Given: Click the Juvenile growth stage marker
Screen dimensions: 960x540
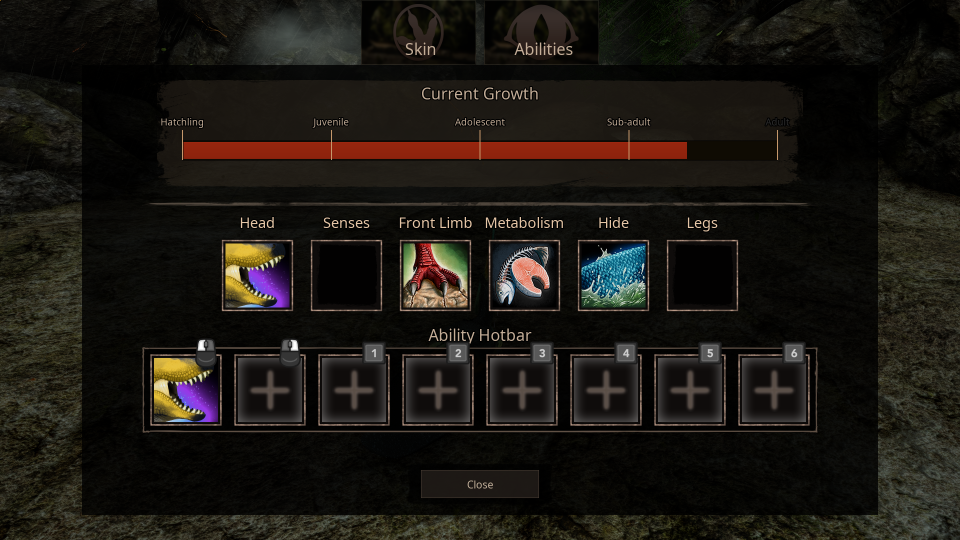Looking at the screenshot, I should click(x=331, y=122).
